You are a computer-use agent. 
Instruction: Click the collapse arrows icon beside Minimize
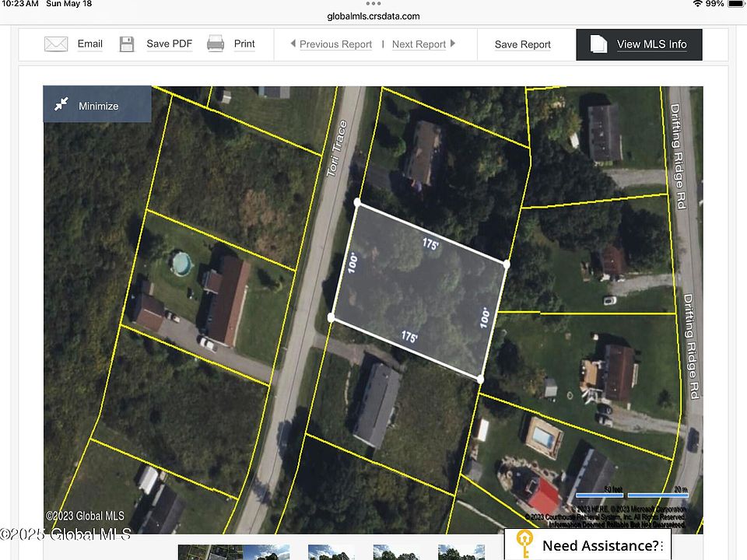click(61, 103)
